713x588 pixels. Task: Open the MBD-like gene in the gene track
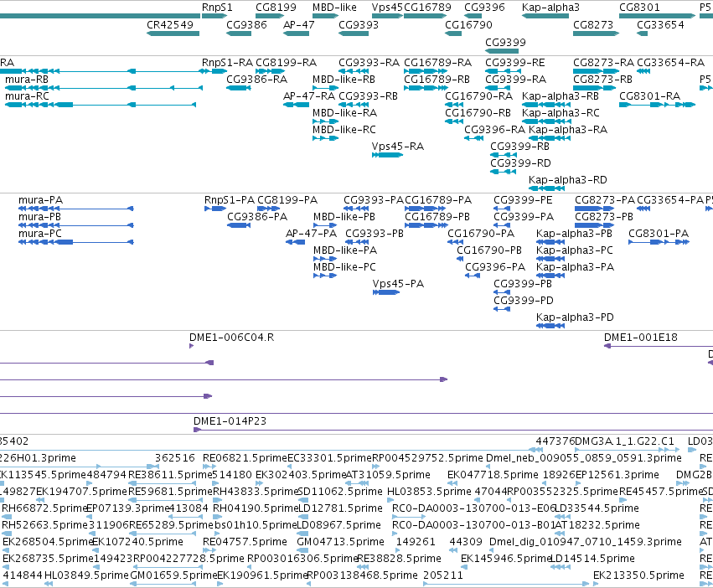pos(326,16)
